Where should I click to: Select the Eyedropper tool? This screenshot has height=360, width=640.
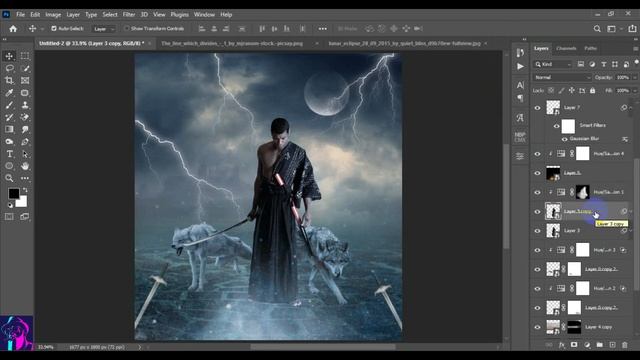coord(9,93)
